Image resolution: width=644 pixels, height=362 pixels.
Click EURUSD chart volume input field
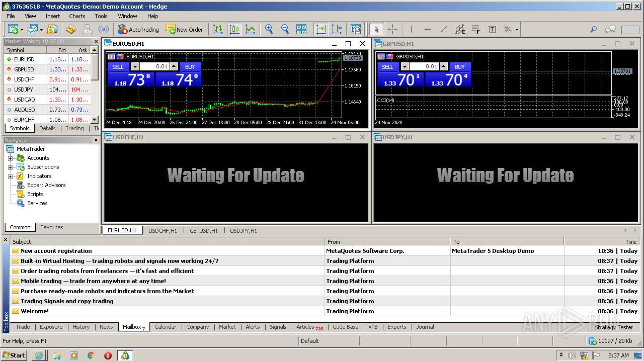click(x=154, y=66)
